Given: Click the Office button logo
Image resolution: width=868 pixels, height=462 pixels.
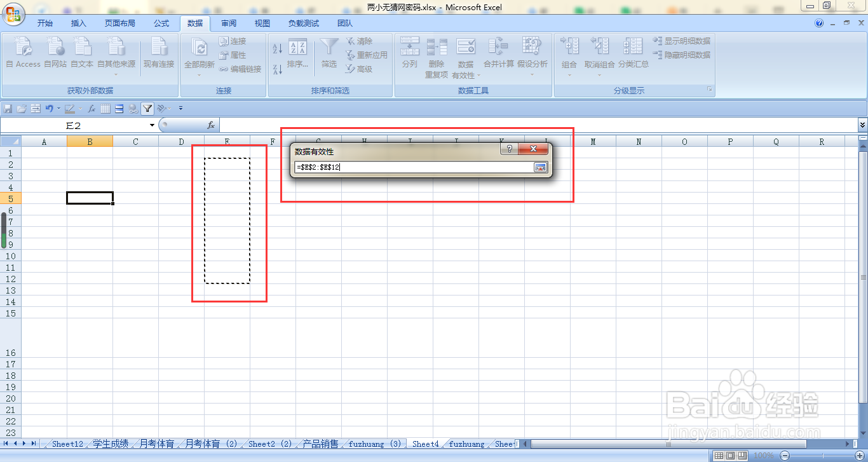Looking at the screenshot, I should 13,13.
